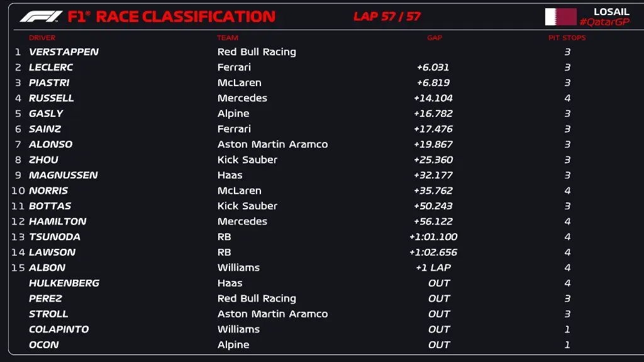Select the DRIVER column header
The image size is (644, 362).
coord(42,38)
